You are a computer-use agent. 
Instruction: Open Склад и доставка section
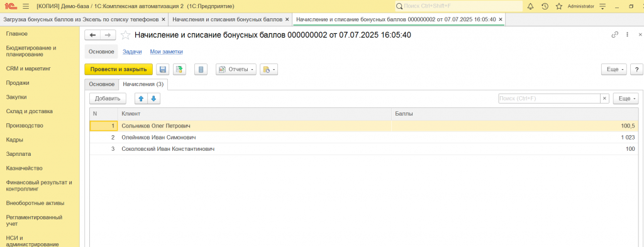29,111
